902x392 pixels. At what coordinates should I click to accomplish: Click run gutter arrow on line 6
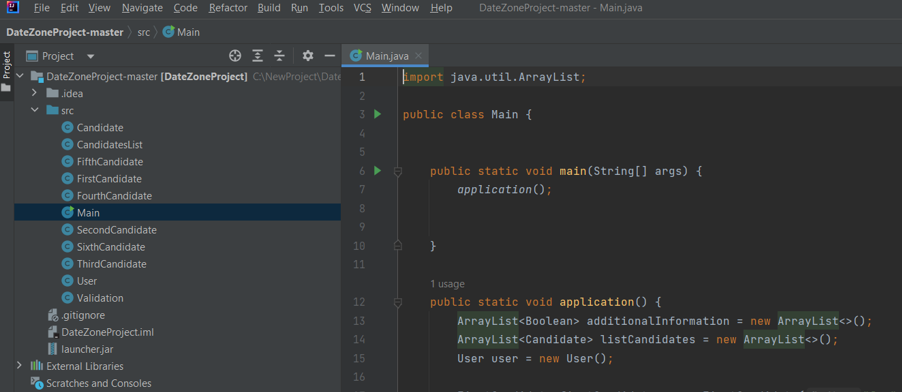[x=377, y=170]
